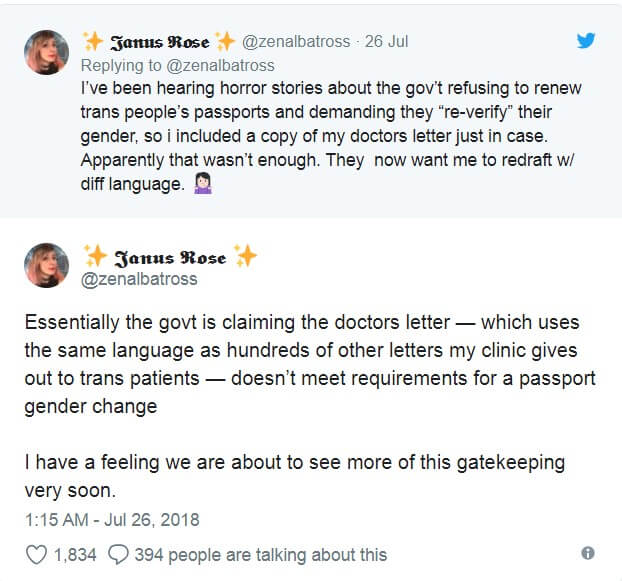
Task: Open the profile avatar in the main tweet
Action: pos(47,266)
